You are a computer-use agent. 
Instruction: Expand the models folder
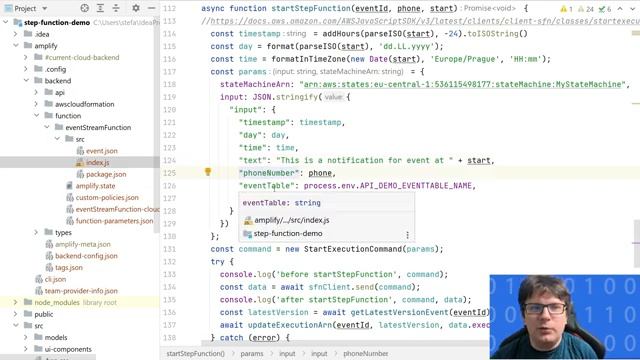point(26,337)
